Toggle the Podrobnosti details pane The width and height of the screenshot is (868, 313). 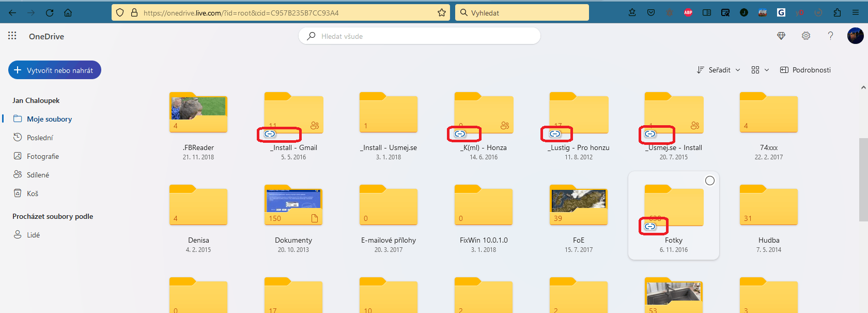pos(805,70)
